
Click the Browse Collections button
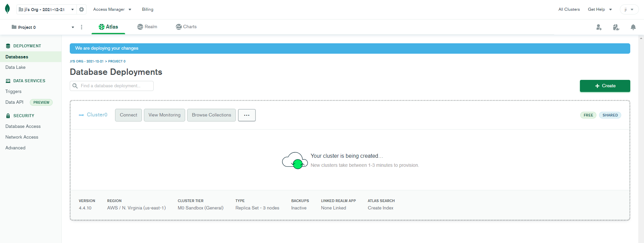pyautogui.click(x=211, y=115)
